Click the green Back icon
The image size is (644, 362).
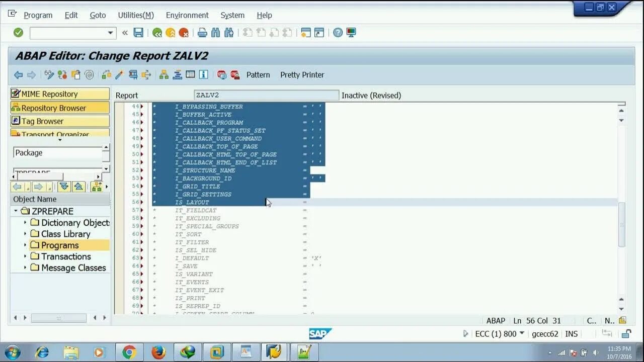157,33
